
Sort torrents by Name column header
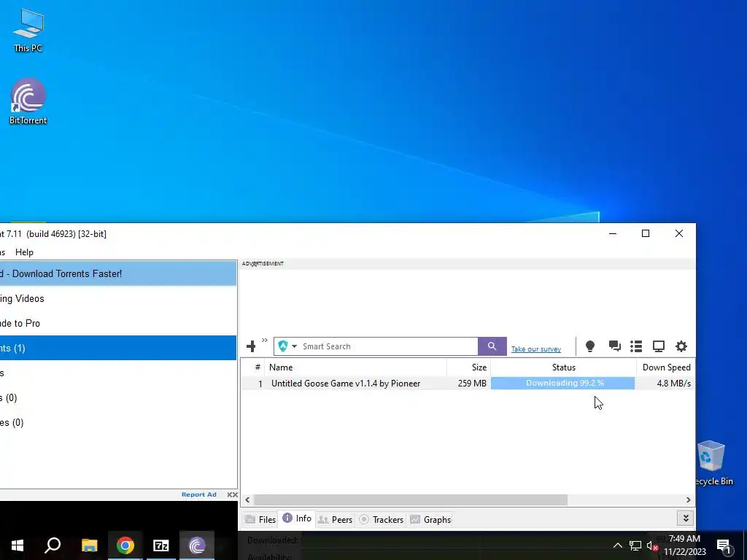[x=356, y=367]
